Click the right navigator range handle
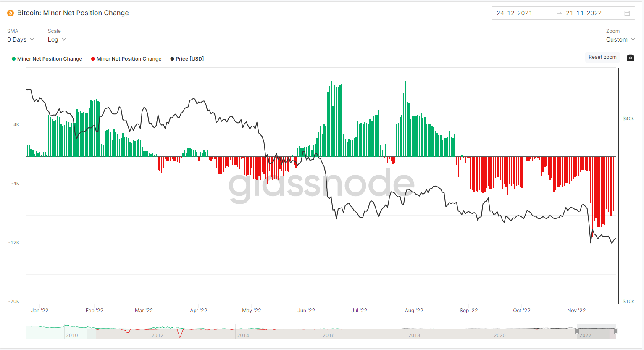The width and height of the screenshot is (644, 350). point(616,331)
